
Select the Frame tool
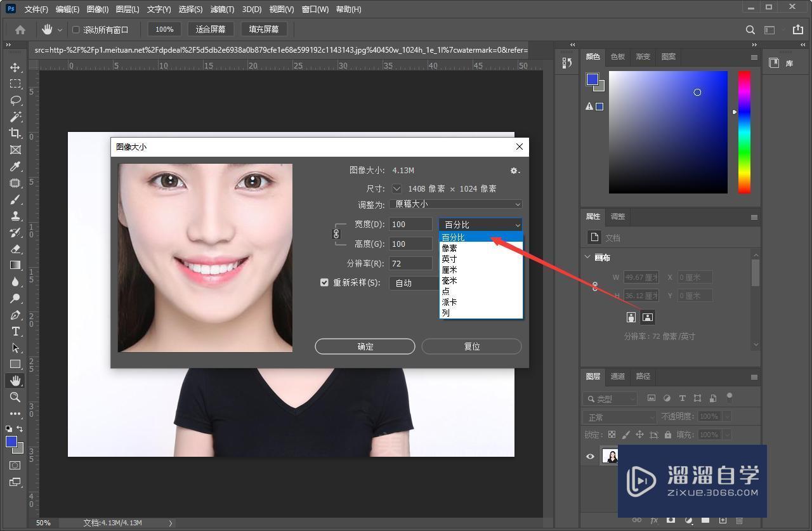pos(15,150)
